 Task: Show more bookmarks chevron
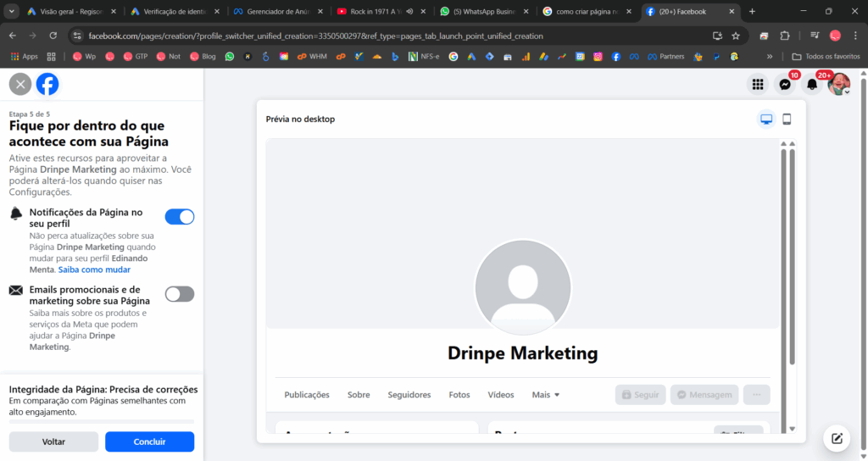pyautogui.click(x=770, y=57)
